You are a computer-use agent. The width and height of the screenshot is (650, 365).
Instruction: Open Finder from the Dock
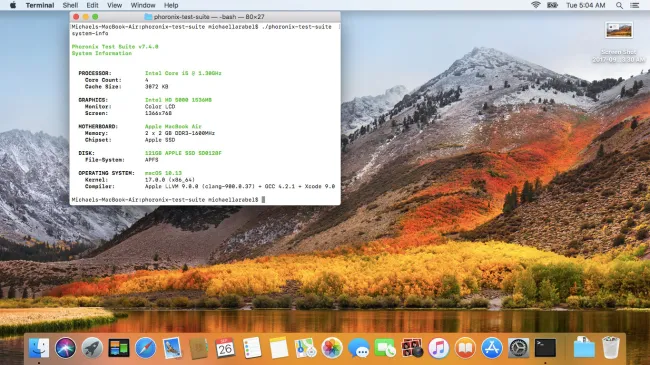tap(39, 348)
